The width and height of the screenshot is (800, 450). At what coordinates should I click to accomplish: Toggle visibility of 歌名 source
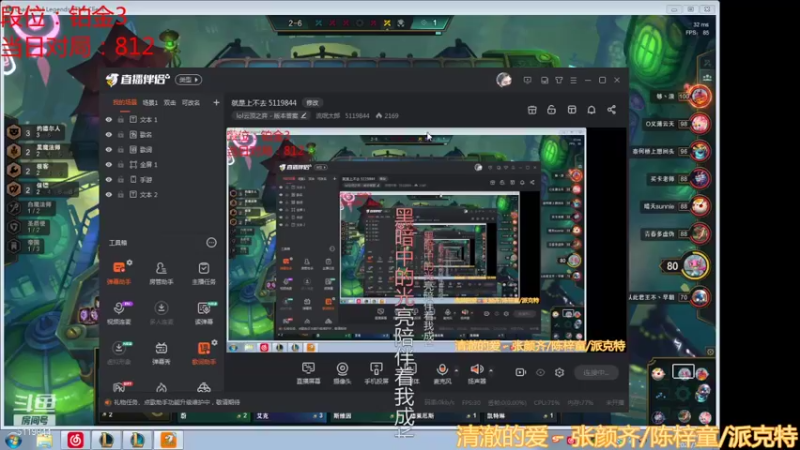click(x=109, y=135)
